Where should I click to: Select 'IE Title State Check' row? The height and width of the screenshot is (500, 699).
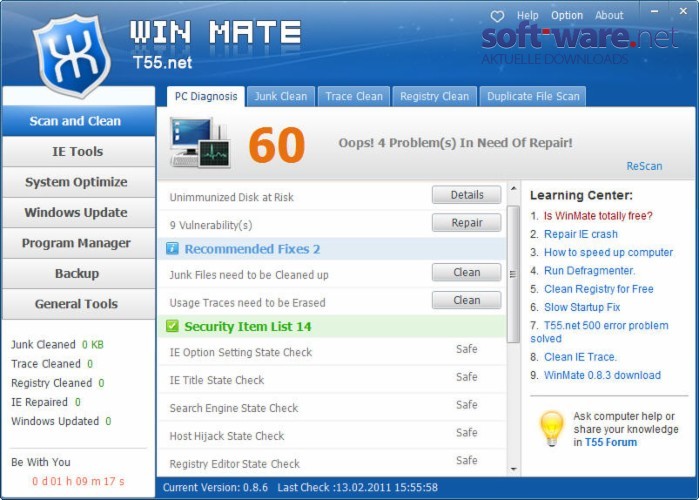coord(332,380)
